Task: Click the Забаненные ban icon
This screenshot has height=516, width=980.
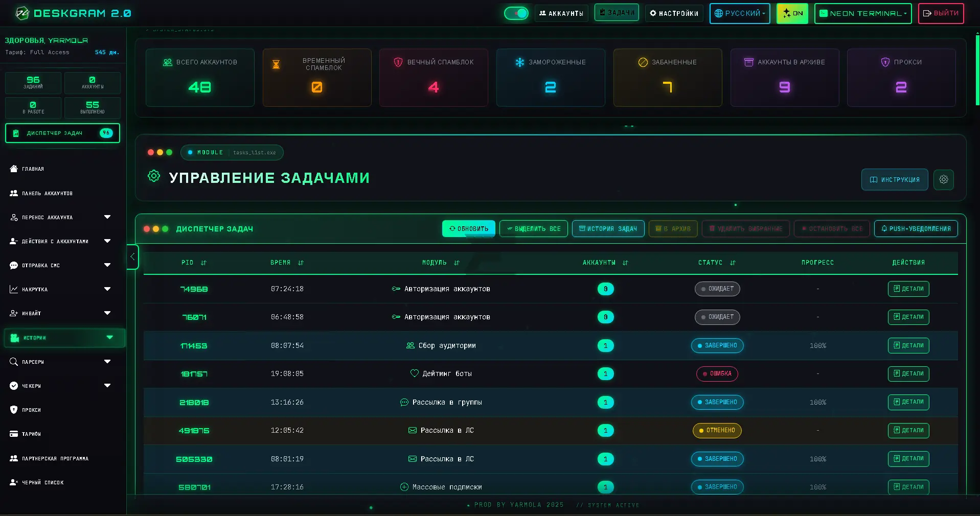Action: point(643,62)
